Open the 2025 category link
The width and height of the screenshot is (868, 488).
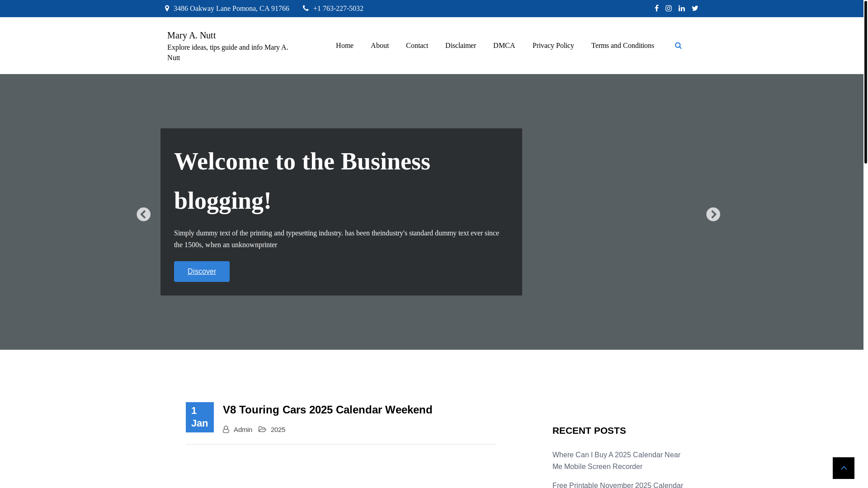click(278, 430)
